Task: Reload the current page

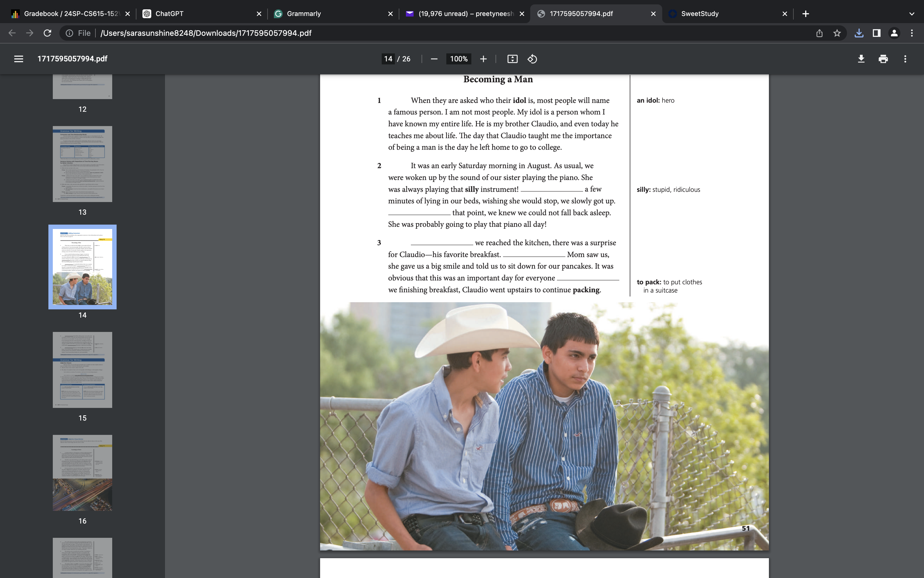Action: click(x=47, y=33)
